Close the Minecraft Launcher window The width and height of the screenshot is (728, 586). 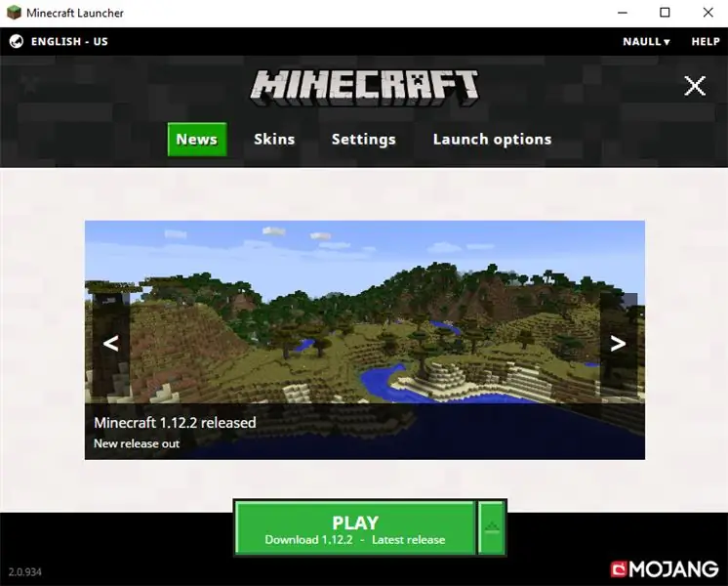[x=708, y=13]
